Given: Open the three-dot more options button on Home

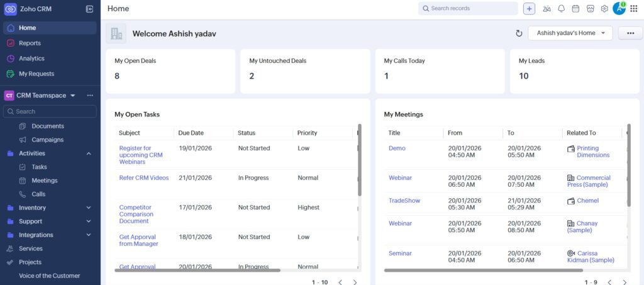Looking at the screenshot, I should coord(630,33).
